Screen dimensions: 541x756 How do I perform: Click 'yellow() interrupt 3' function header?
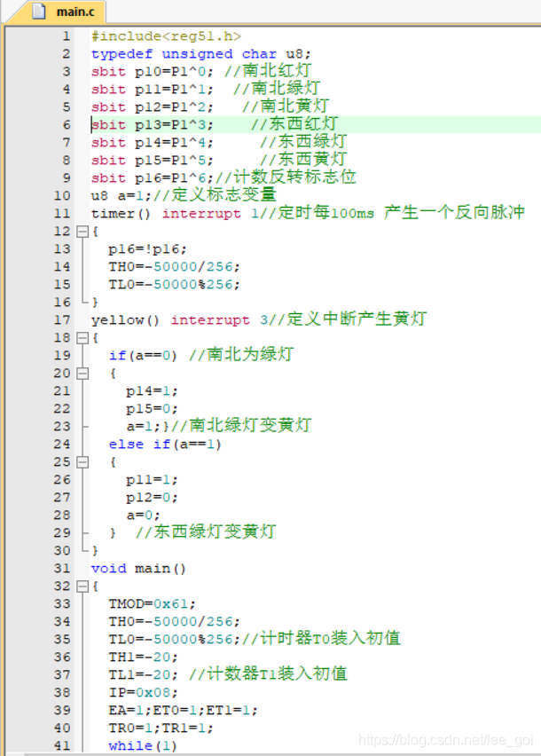[x=179, y=320]
